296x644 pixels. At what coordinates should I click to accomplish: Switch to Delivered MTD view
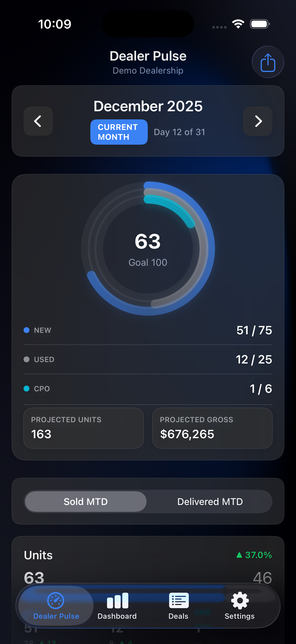pyautogui.click(x=210, y=502)
